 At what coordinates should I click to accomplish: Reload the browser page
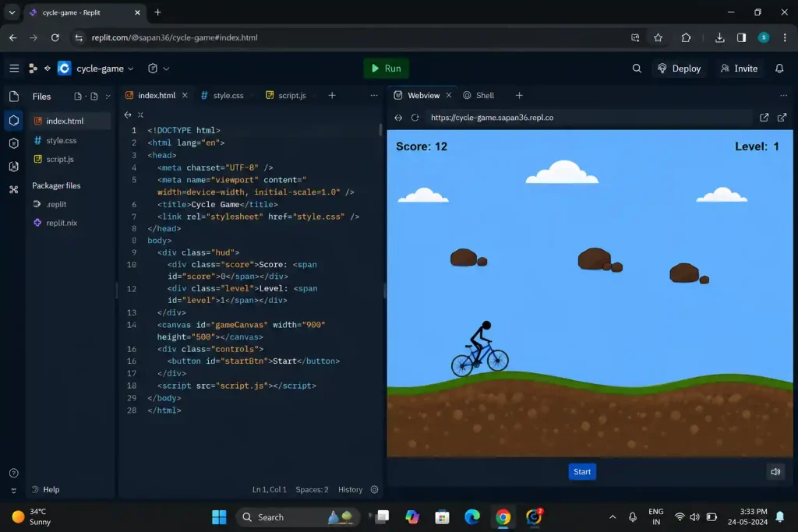(x=55, y=37)
